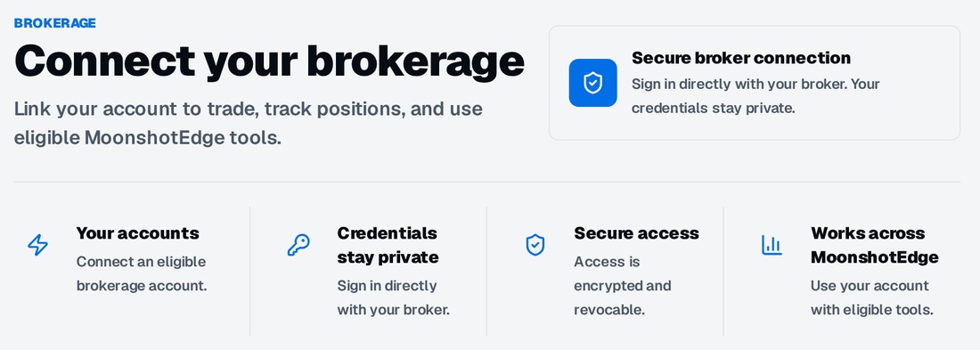980x350 pixels.
Task: Click the Secure access shield icon
Action: 535,245
